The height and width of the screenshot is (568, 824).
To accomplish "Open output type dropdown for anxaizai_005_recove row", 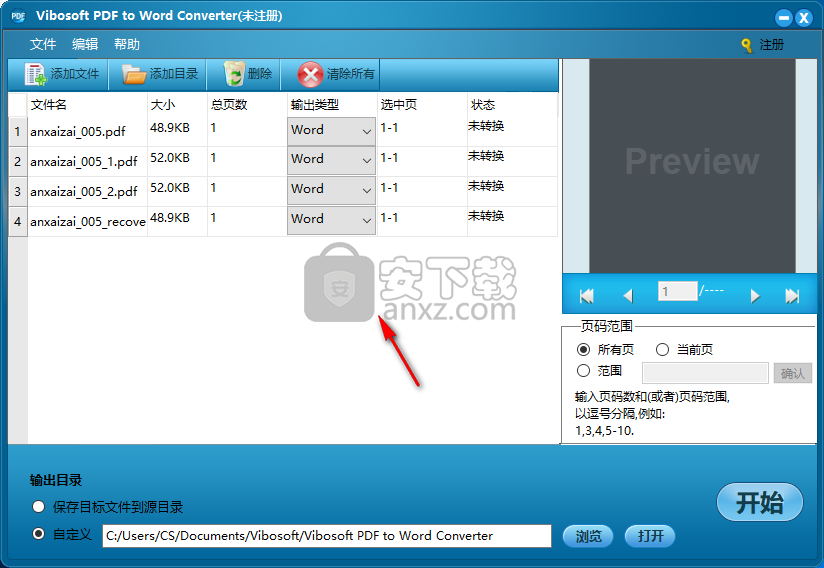I will click(x=332, y=220).
